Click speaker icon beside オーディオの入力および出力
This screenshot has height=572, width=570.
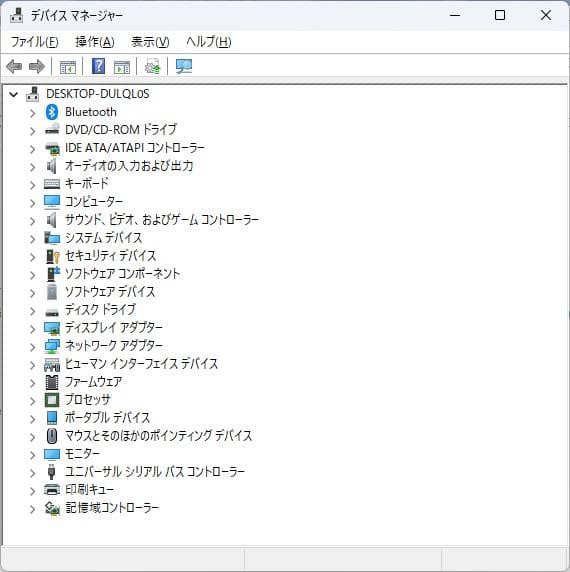coord(51,166)
